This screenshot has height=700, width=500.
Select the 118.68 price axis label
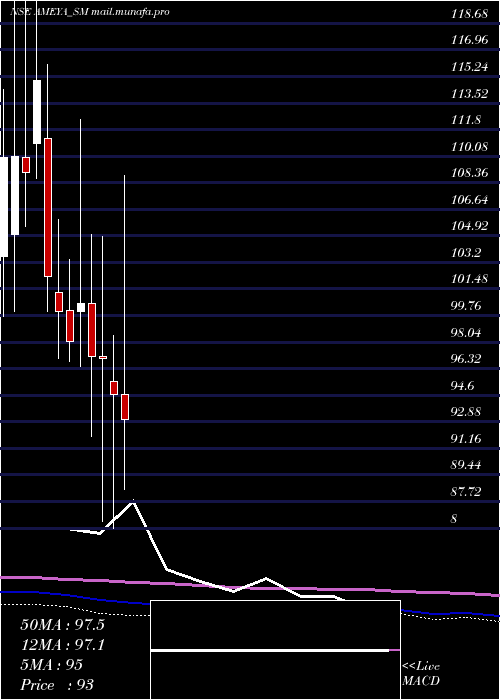pyautogui.click(x=469, y=14)
